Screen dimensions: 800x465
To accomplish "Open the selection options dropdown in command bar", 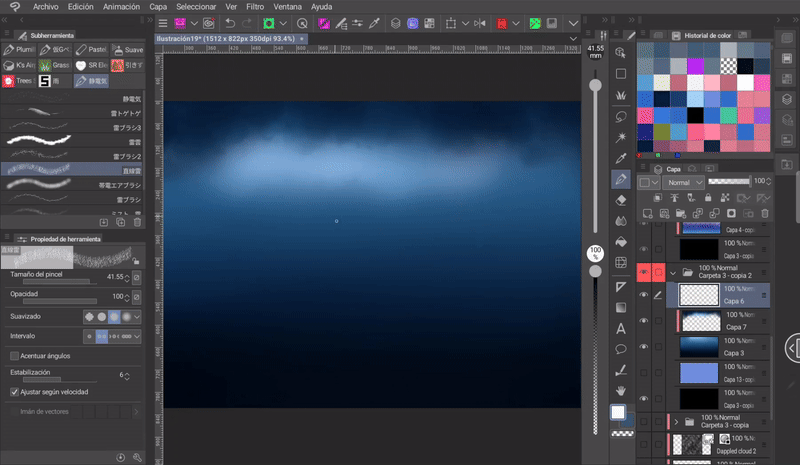I will pyautogui.click(x=465, y=23).
